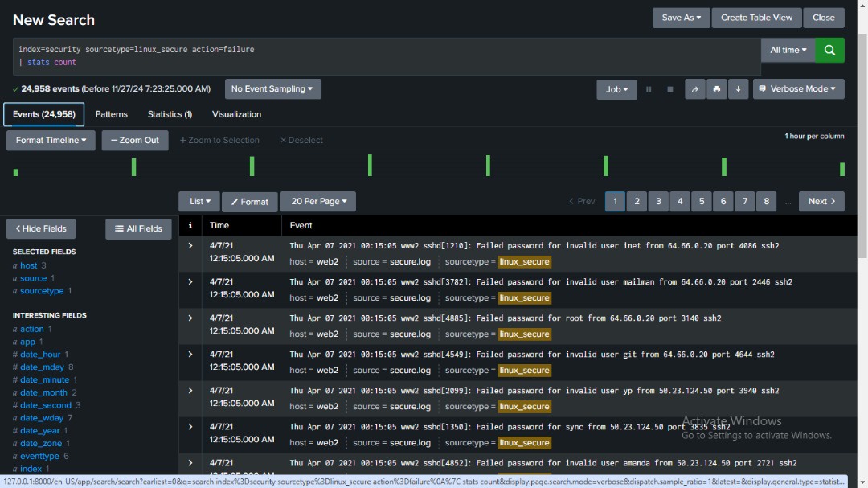Collapse the fields sidebar with Hide Fields
This screenshot has width=868, height=488.
click(x=40, y=228)
